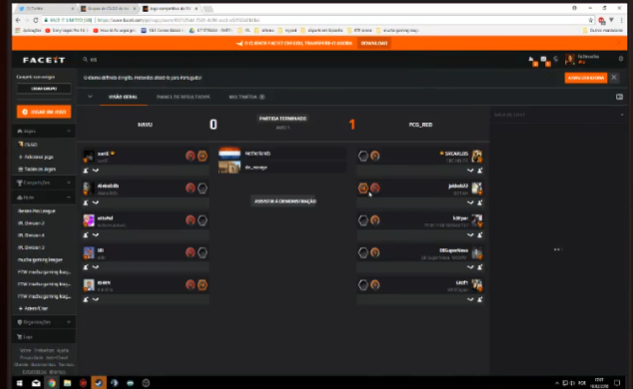Click SIRCARLOS avatar picture

pyautogui.click(x=477, y=156)
